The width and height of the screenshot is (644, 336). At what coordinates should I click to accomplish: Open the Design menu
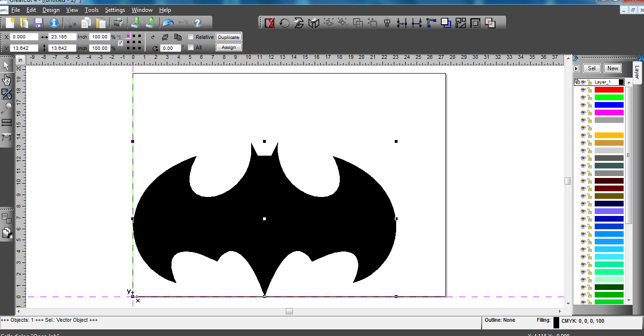51,10
